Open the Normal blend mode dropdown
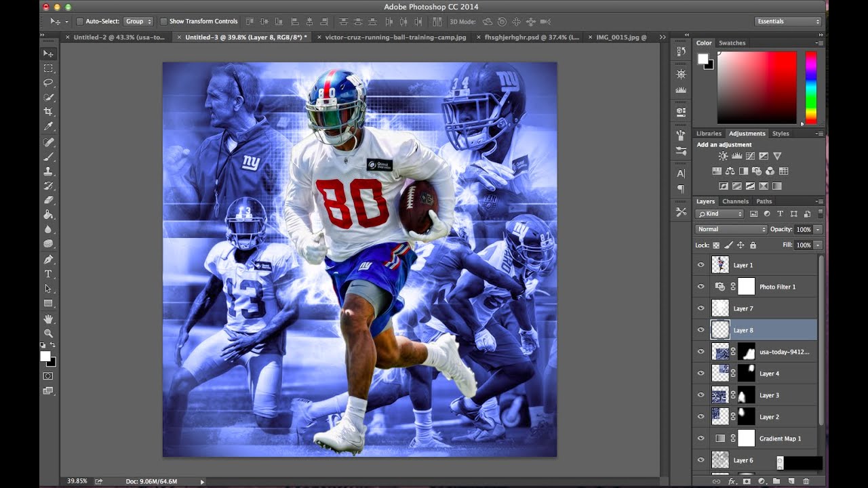Screen dimensions: 868x488 (731, 229)
